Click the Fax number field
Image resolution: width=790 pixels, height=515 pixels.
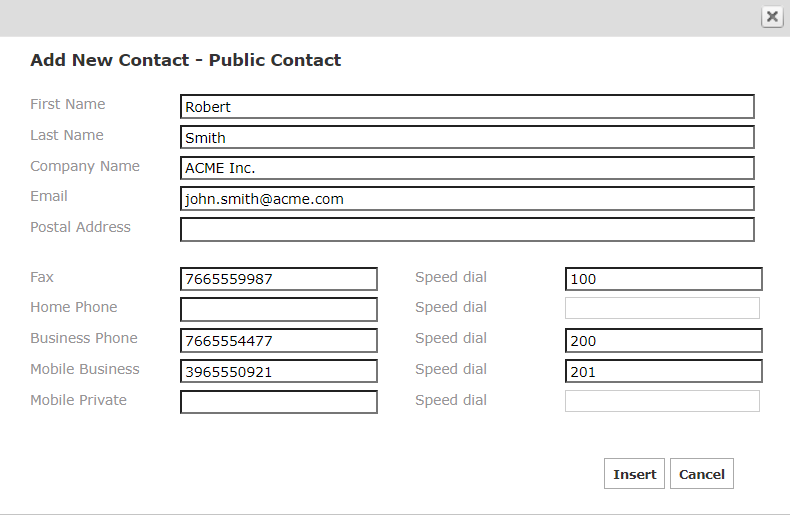(279, 279)
